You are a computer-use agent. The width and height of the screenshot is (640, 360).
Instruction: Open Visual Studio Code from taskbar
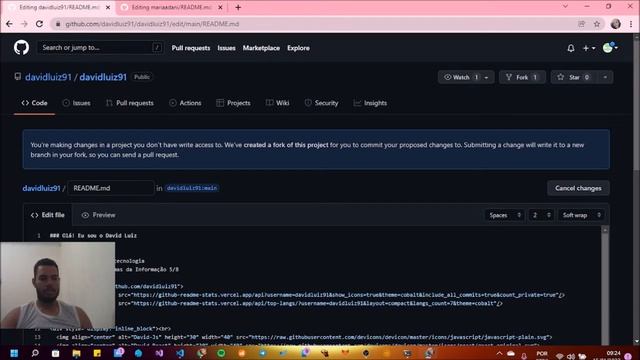pos(180,353)
